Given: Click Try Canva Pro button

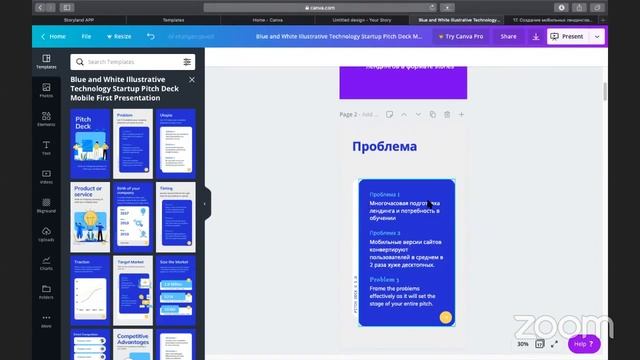Looking at the screenshot, I should pos(461,36).
